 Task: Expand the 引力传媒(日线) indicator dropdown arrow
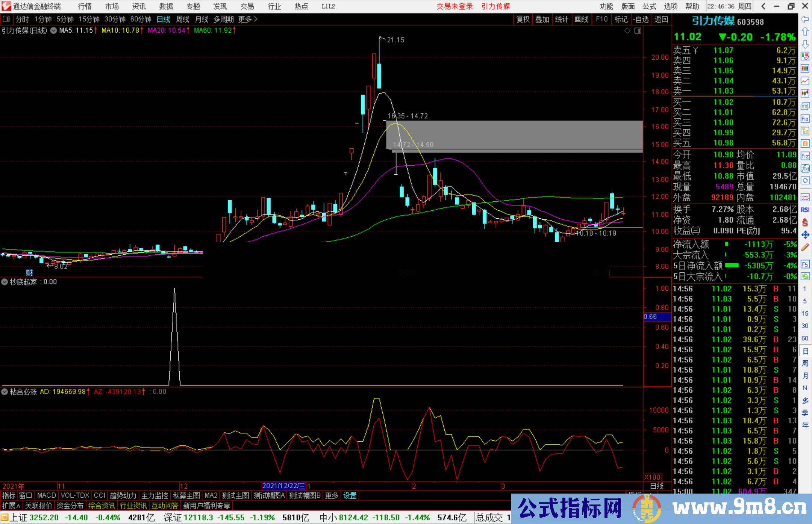[54, 30]
